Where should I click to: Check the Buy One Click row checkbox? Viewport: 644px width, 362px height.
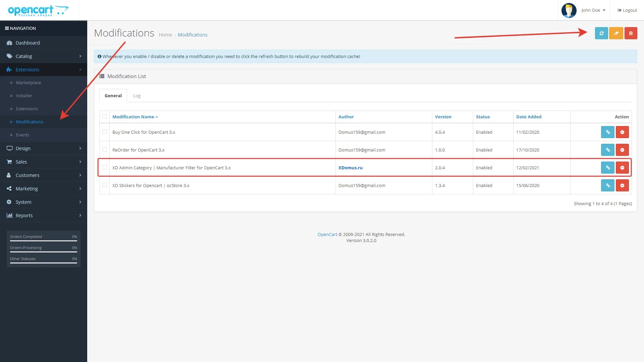tap(105, 132)
